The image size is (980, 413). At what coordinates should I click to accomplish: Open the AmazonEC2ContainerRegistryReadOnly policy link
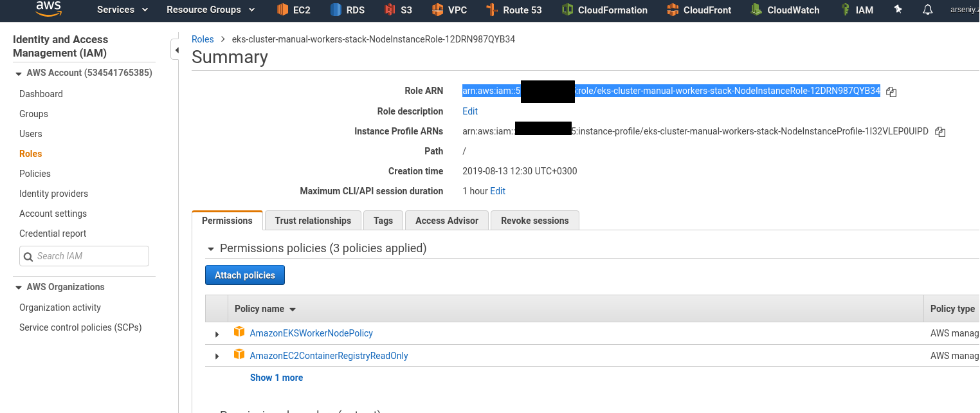(x=329, y=356)
